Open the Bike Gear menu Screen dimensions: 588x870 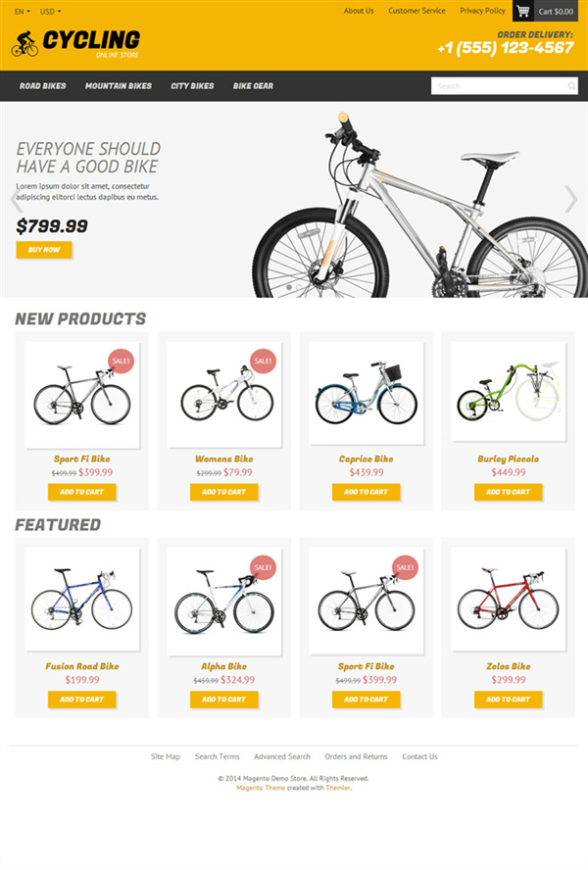tap(253, 86)
